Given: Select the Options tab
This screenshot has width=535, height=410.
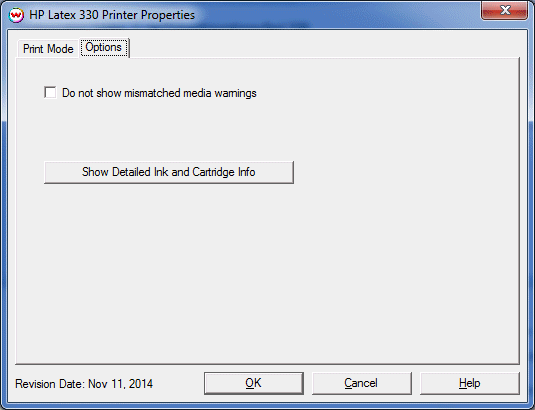Looking at the screenshot, I should pyautogui.click(x=104, y=47).
